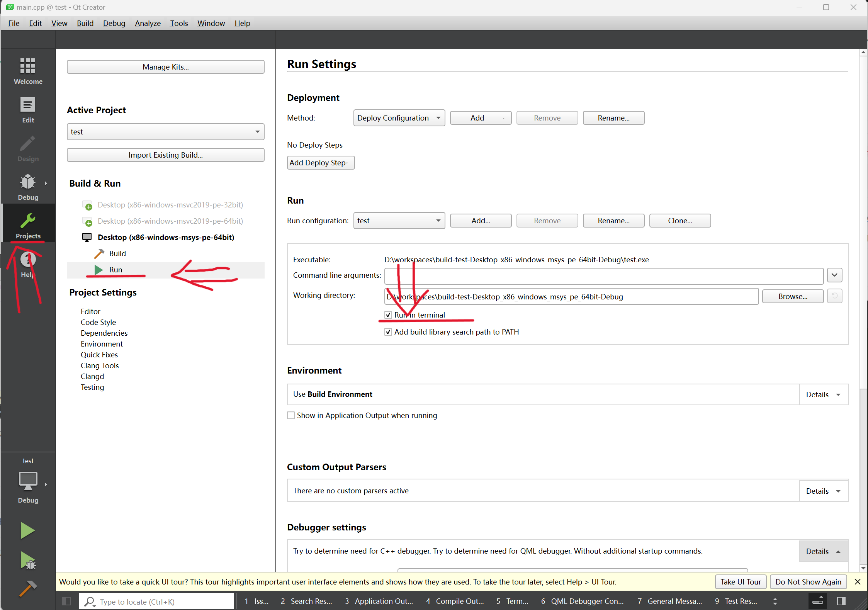Viewport: 868px width, 610px height.
Task: Build the project with hammer icon
Action: click(28, 589)
